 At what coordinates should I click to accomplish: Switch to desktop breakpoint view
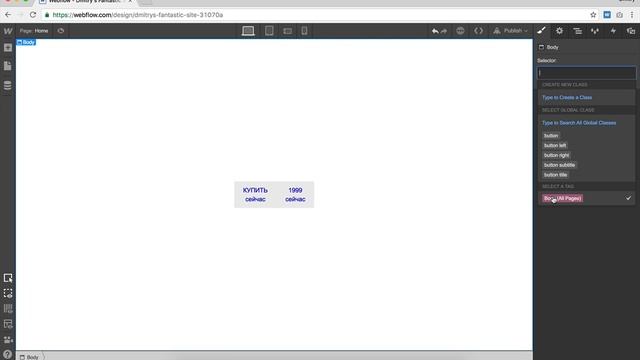pos(248,31)
